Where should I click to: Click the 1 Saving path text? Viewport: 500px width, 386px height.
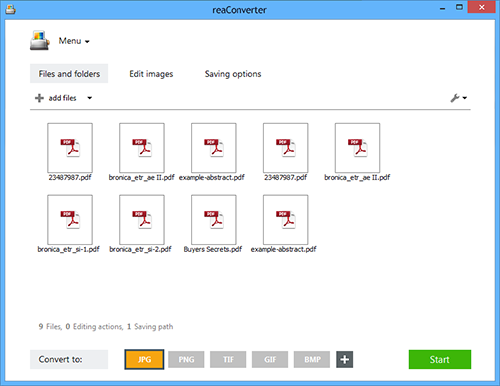(150, 327)
